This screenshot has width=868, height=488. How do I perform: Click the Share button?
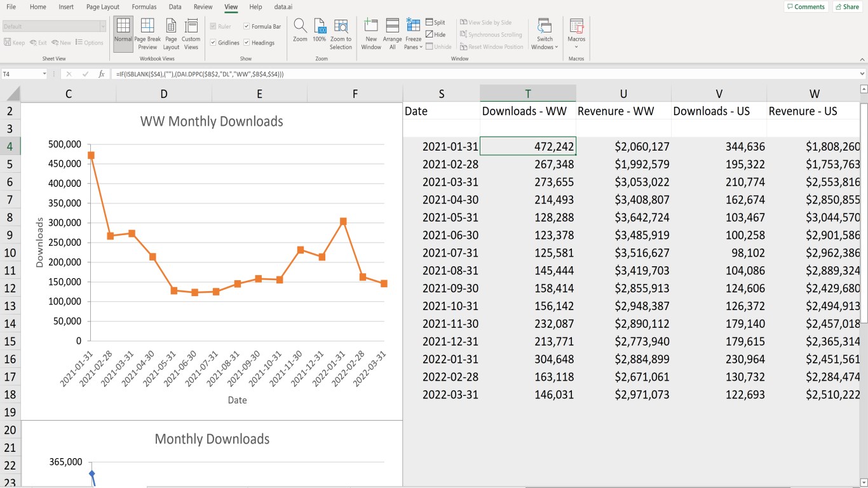(848, 7)
